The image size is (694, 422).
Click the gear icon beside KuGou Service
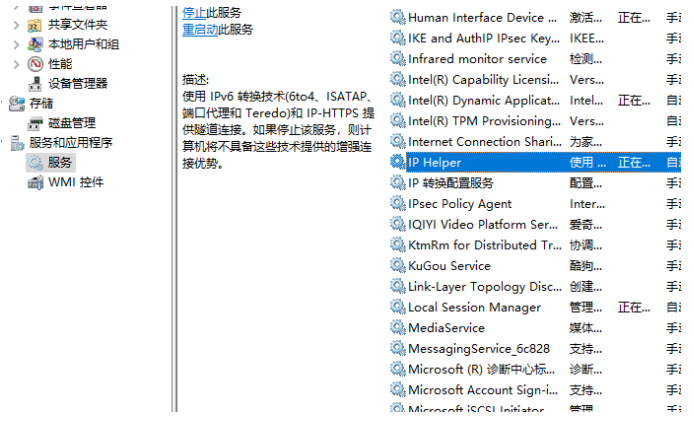(398, 266)
